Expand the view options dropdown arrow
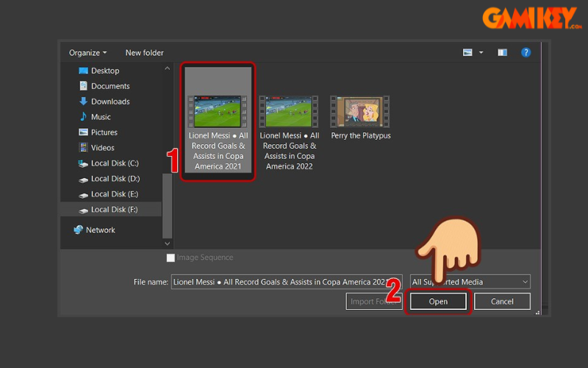 481,52
